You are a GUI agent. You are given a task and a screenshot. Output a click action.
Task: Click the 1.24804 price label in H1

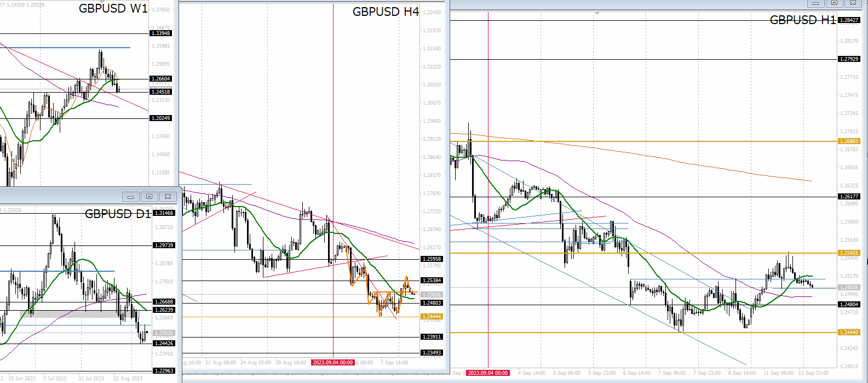point(849,305)
